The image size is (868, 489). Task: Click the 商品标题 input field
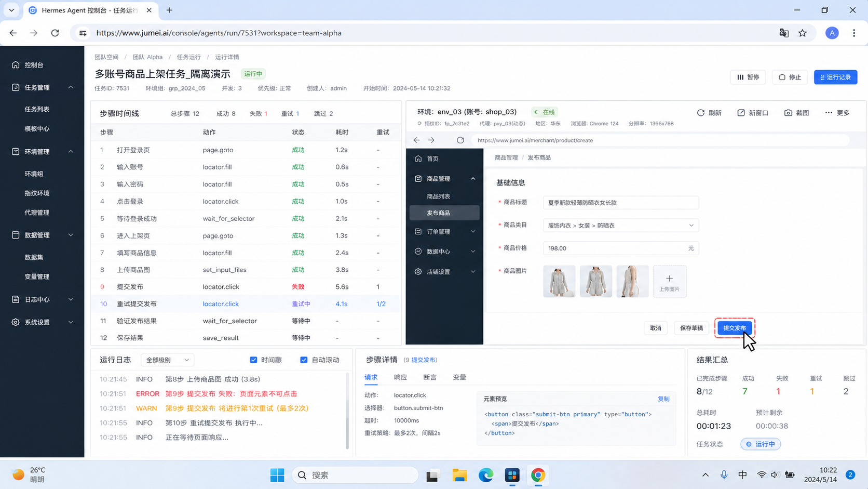621,203
